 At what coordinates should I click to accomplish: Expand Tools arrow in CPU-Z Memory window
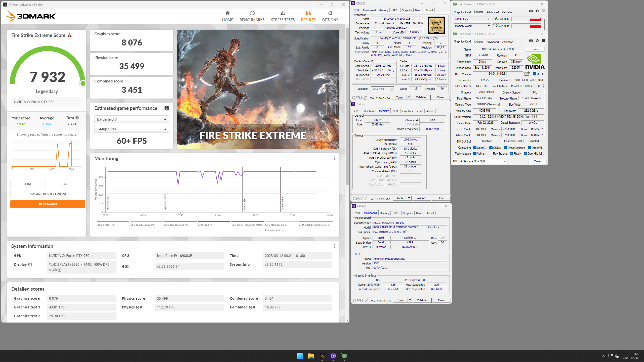click(409, 198)
